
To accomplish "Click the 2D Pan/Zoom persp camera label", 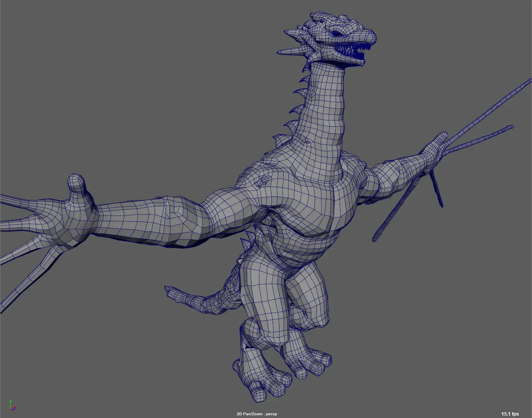I will [x=257, y=414].
